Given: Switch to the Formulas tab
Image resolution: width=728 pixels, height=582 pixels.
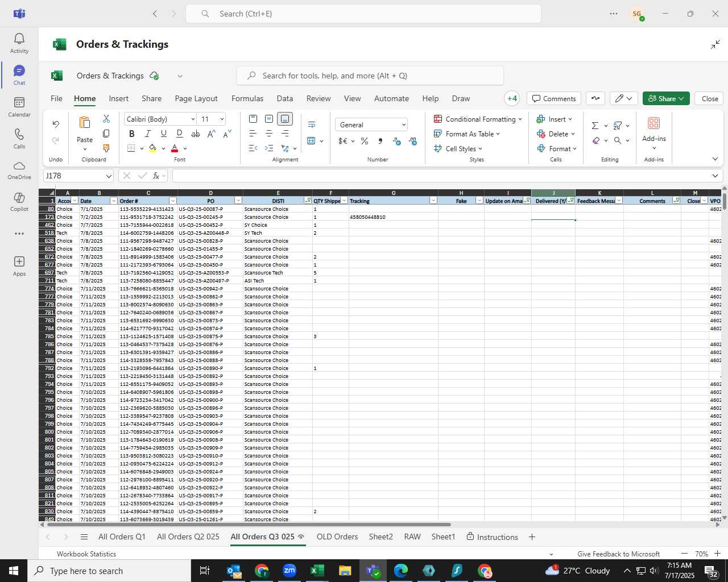Looking at the screenshot, I should click(x=247, y=98).
